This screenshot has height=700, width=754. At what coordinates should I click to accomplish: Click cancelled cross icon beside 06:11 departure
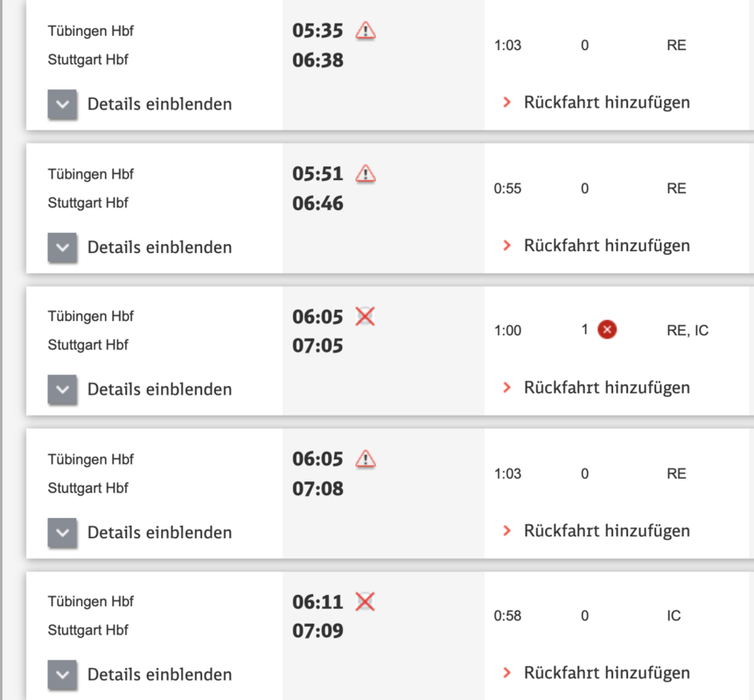coord(366,601)
